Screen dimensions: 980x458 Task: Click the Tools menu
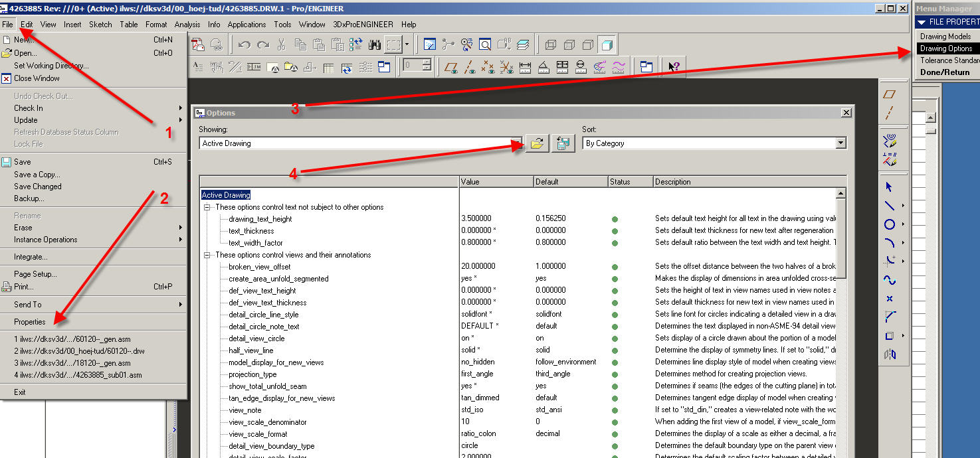click(282, 25)
